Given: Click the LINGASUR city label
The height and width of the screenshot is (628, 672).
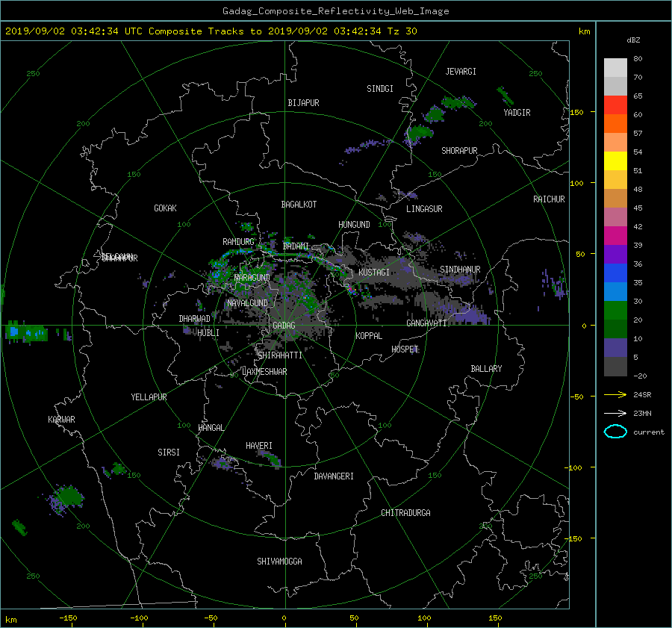Looking at the screenshot, I should pyautogui.click(x=424, y=209).
